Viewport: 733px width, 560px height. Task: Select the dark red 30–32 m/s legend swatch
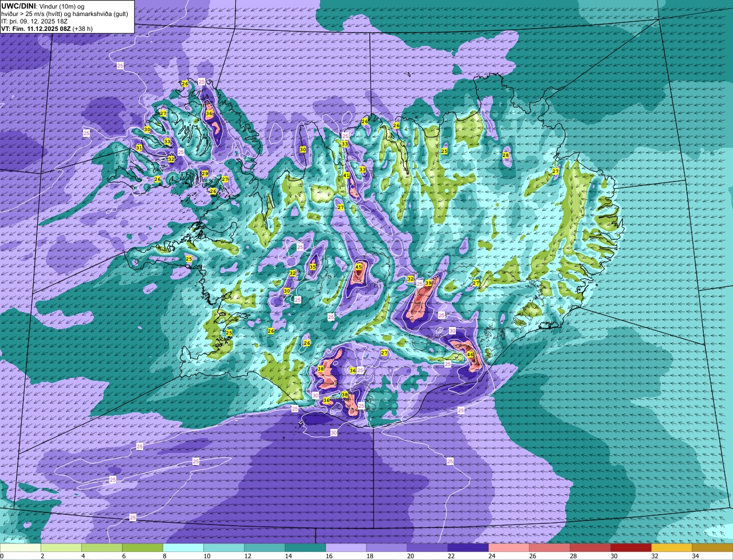(630, 548)
